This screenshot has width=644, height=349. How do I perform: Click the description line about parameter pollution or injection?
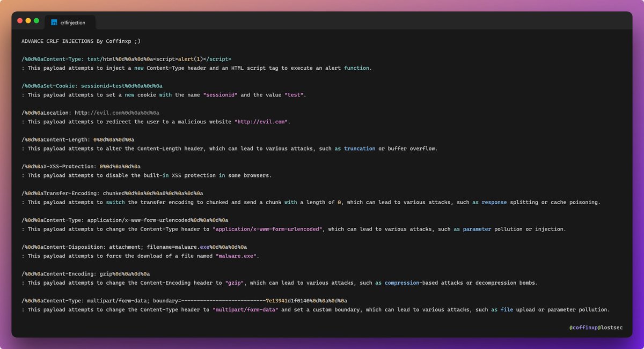[294, 229]
